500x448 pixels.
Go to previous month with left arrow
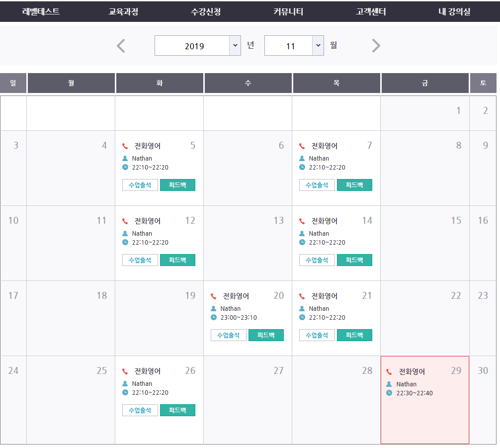point(121,46)
